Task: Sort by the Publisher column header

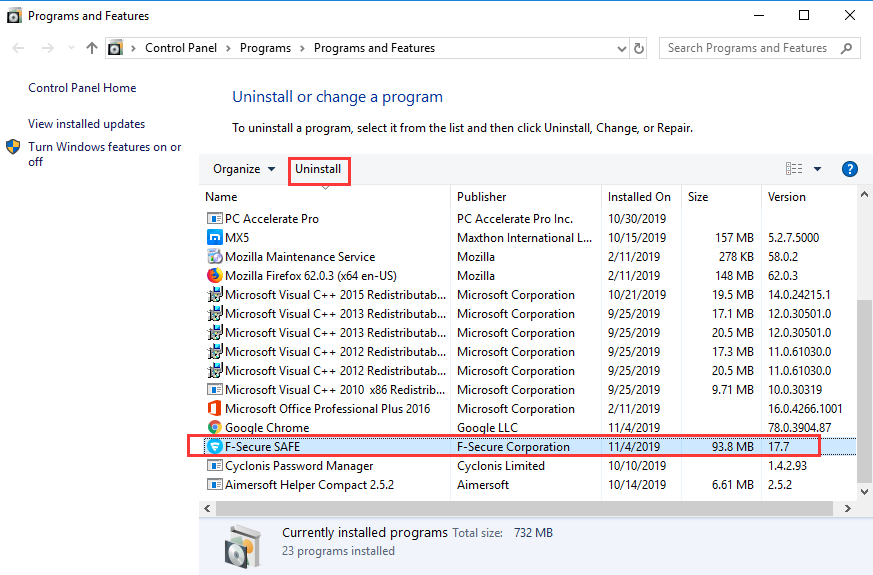Action: [x=526, y=197]
